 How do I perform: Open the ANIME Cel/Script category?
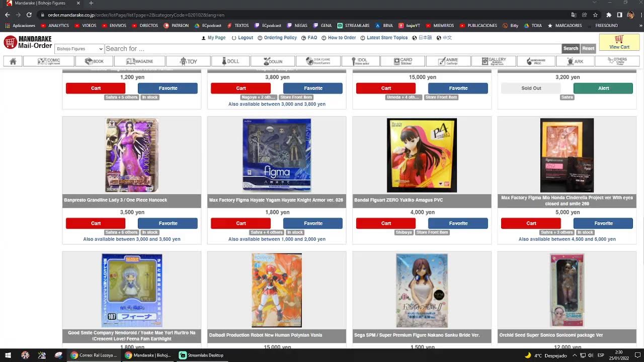(449, 61)
